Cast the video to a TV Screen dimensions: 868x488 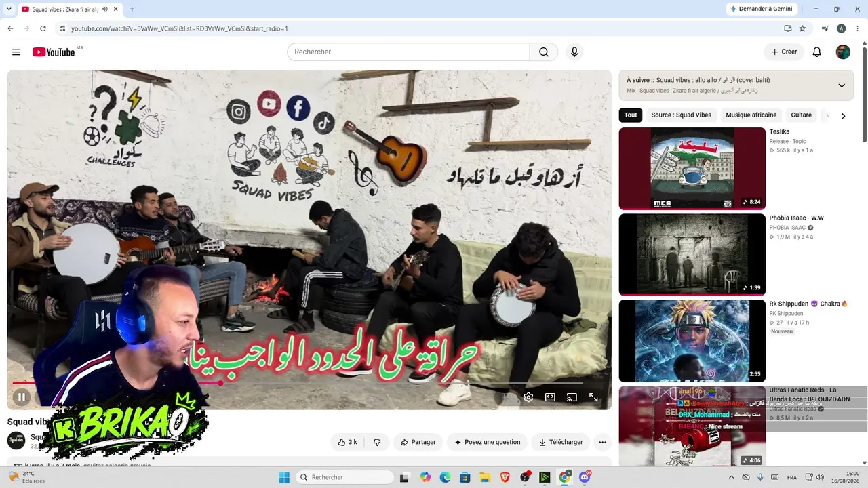(x=572, y=397)
